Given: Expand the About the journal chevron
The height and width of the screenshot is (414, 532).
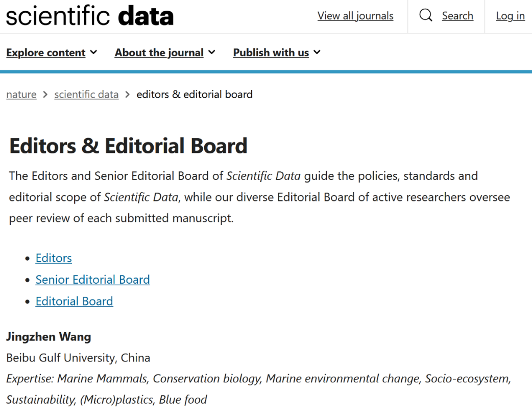Looking at the screenshot, I should coord(212,52).
